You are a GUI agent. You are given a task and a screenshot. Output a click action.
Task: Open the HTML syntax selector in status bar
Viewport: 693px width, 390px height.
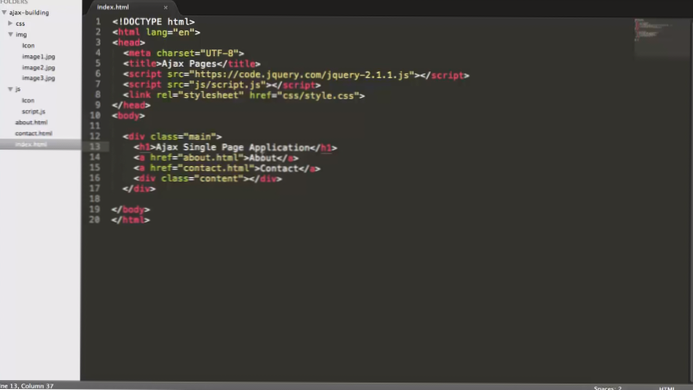point(666,388)
